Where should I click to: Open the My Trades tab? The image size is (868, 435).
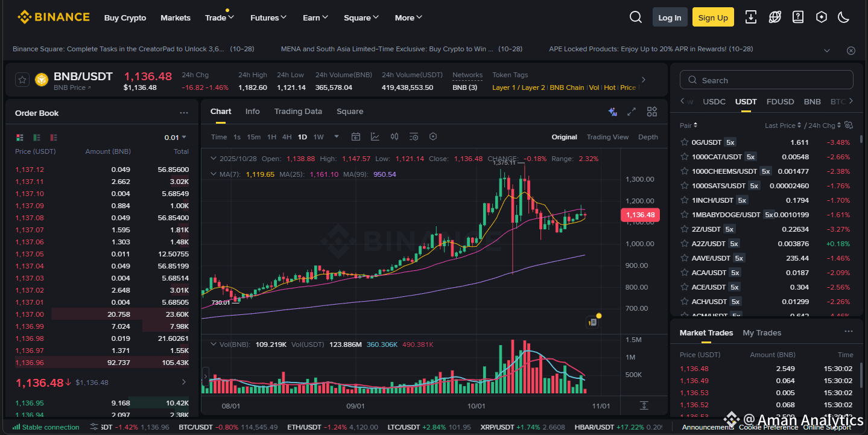762,332
